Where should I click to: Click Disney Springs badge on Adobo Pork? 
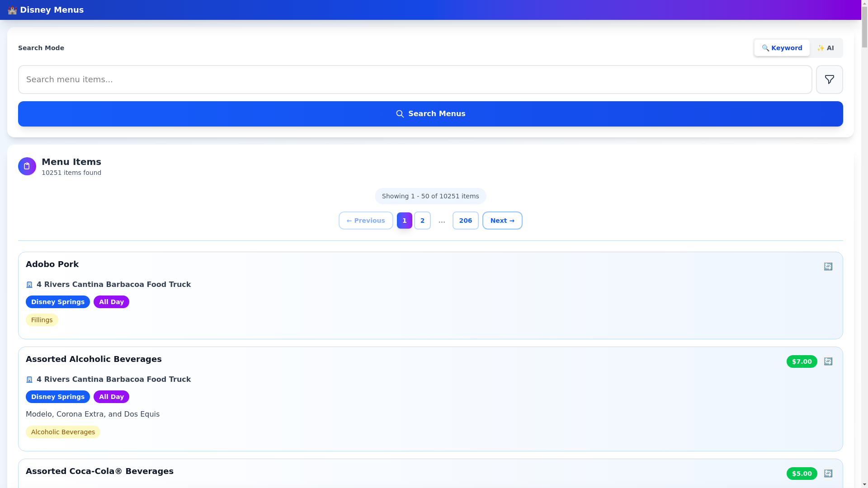57,302
